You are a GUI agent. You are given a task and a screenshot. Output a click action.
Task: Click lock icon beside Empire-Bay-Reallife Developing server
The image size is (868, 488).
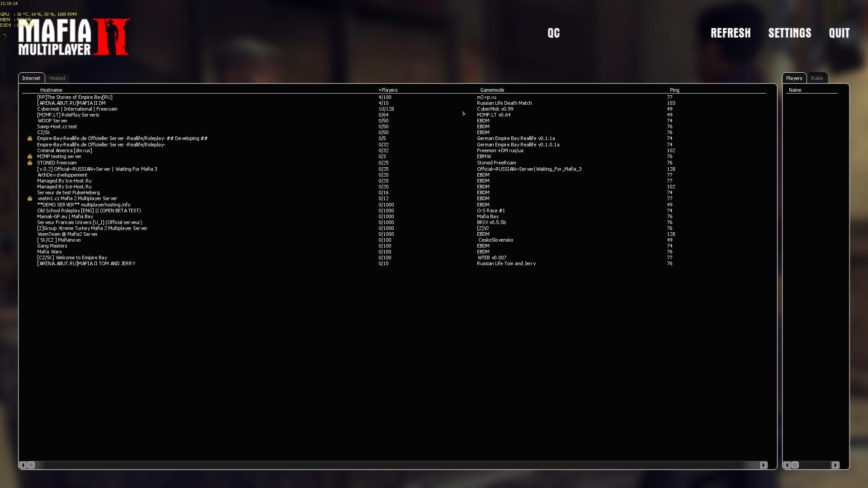[30, 139]
